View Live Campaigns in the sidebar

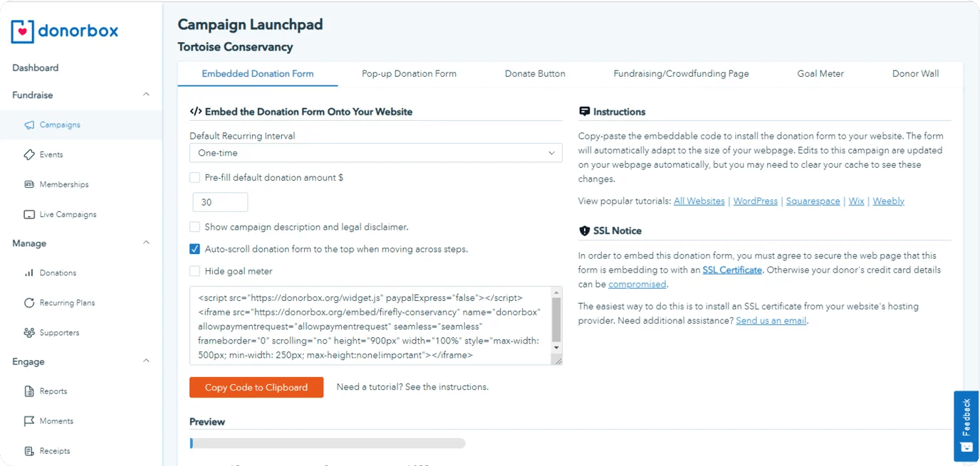(x=61, y=214)
